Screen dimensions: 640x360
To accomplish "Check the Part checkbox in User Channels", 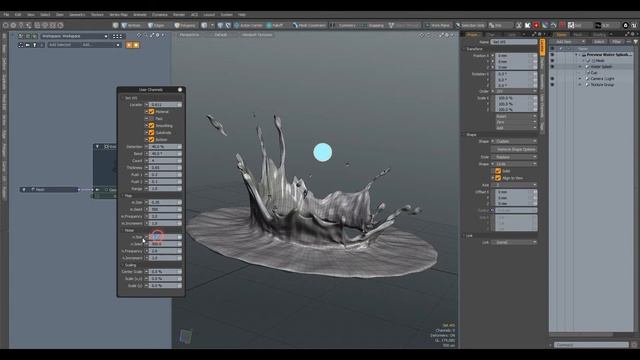I will coord(151,118).
